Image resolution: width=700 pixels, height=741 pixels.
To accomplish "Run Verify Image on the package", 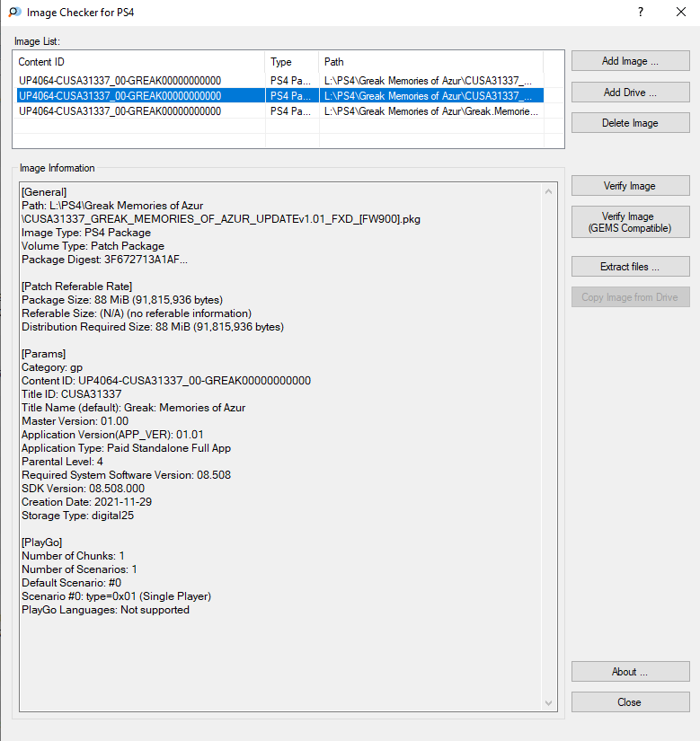I will coord(630,186).
